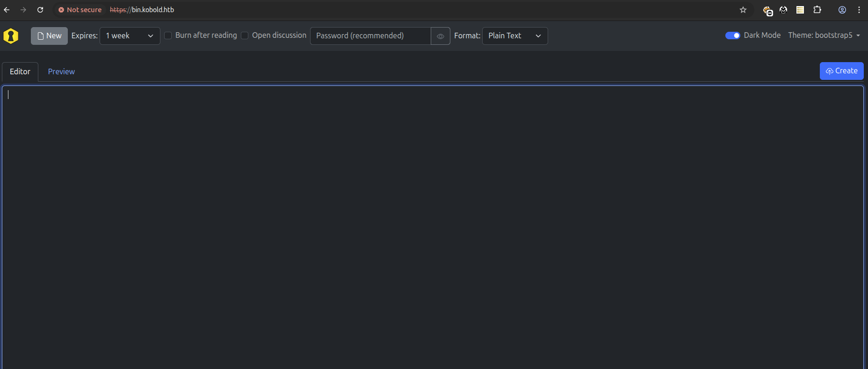Click the Expires: label
The width and height of the screenshot is (868, 369).
click(x=85, y=36)
